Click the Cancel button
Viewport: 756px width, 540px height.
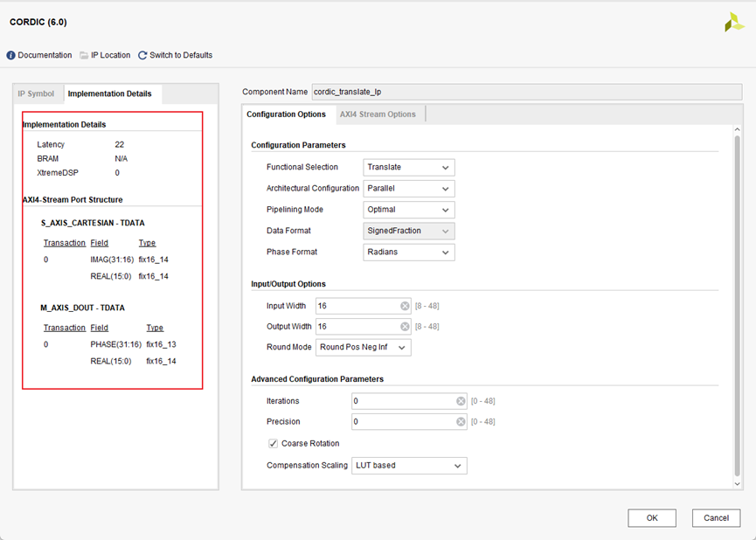[x=716, y=518]
